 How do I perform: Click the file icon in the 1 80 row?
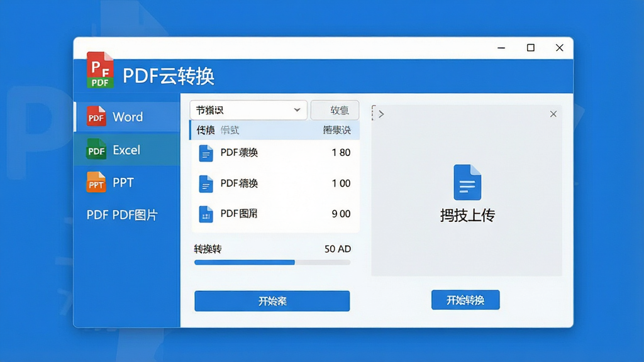click(206, 153)
